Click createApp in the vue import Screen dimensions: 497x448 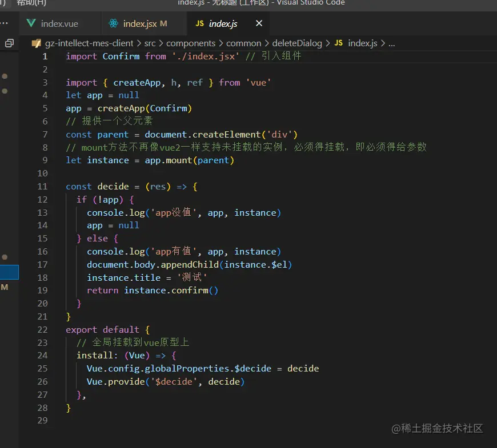point(137,83)
